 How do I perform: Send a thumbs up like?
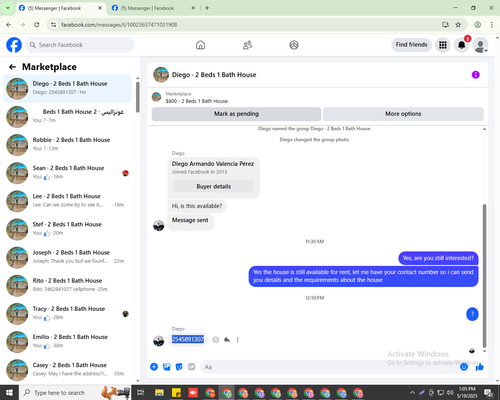(x=480, y=367)
